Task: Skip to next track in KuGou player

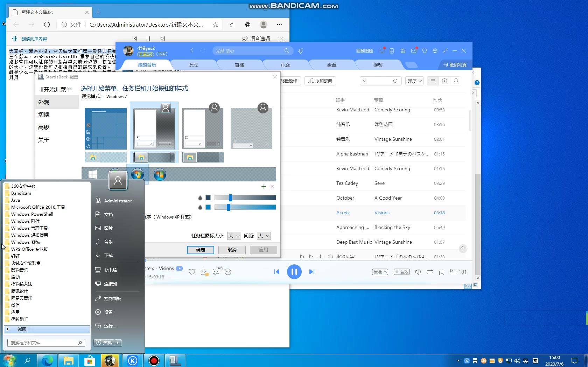Action: pos(311,272)
